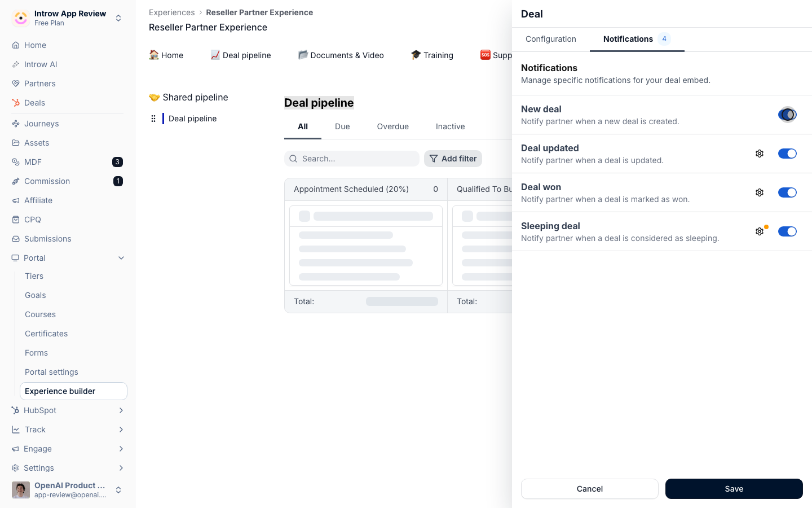Select the Inactive pipeline tab
Screen dimensions: 812x508
click(x=451, y=126)
